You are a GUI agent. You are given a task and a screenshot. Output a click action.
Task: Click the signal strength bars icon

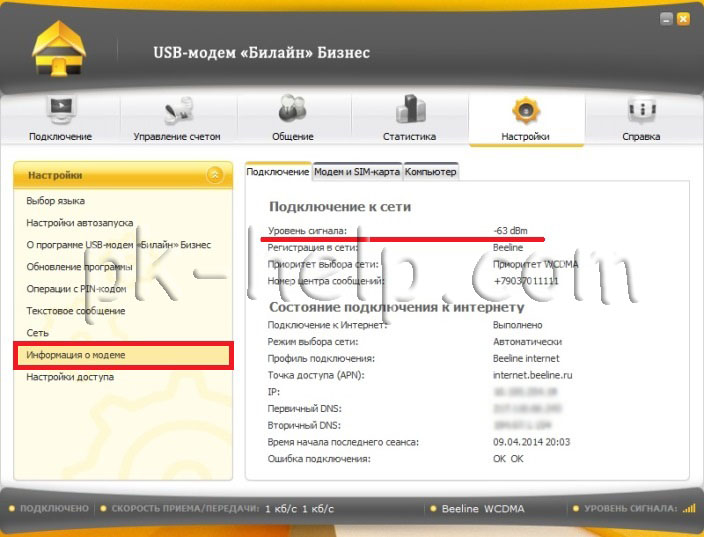pos(689,508)
